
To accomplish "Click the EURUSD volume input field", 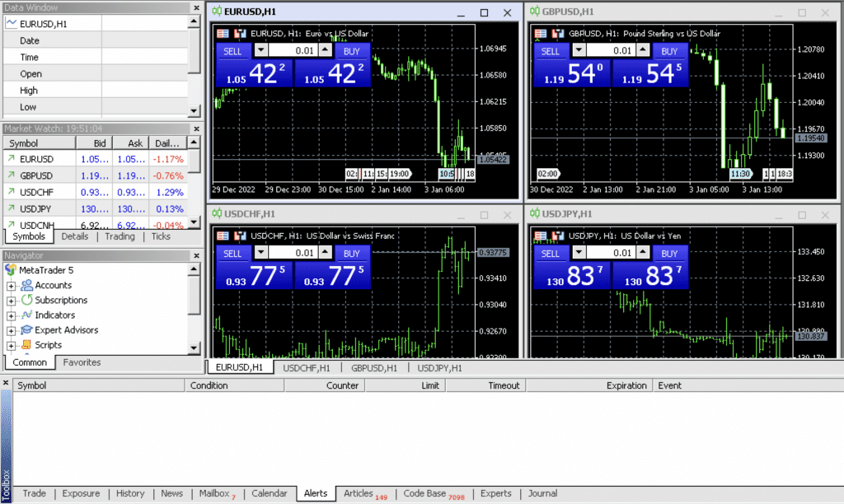I will 293,50.
